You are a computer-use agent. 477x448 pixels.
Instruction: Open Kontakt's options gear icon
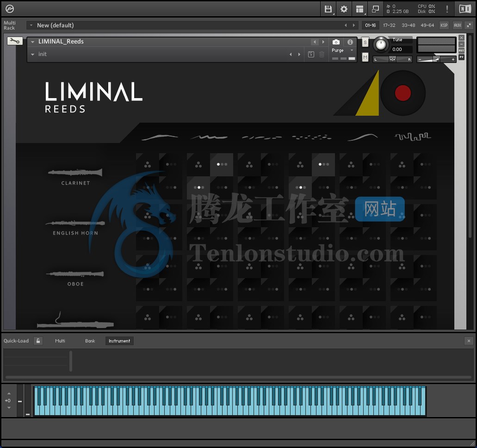point(343,9)
